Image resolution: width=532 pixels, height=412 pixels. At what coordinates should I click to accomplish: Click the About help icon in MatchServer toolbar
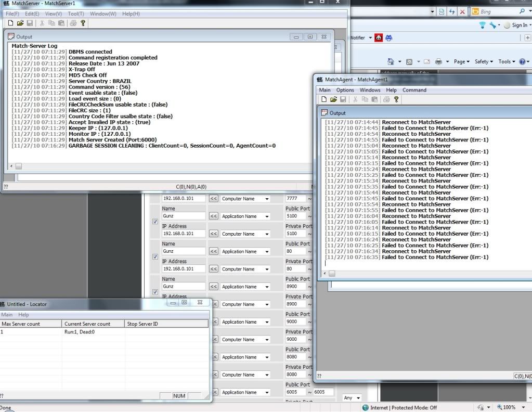tap(83, 23)
